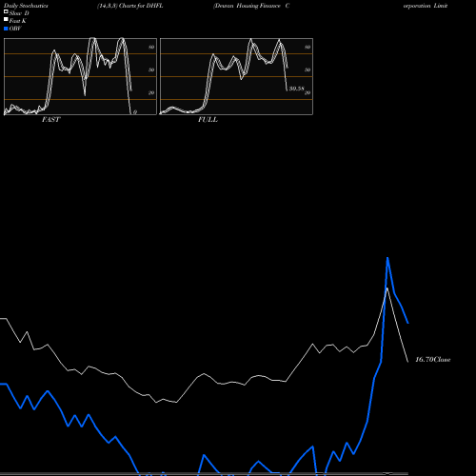This screenshot has width=476, height=476.
Task: Select the Slow D legend label
Action: point(19,13)
